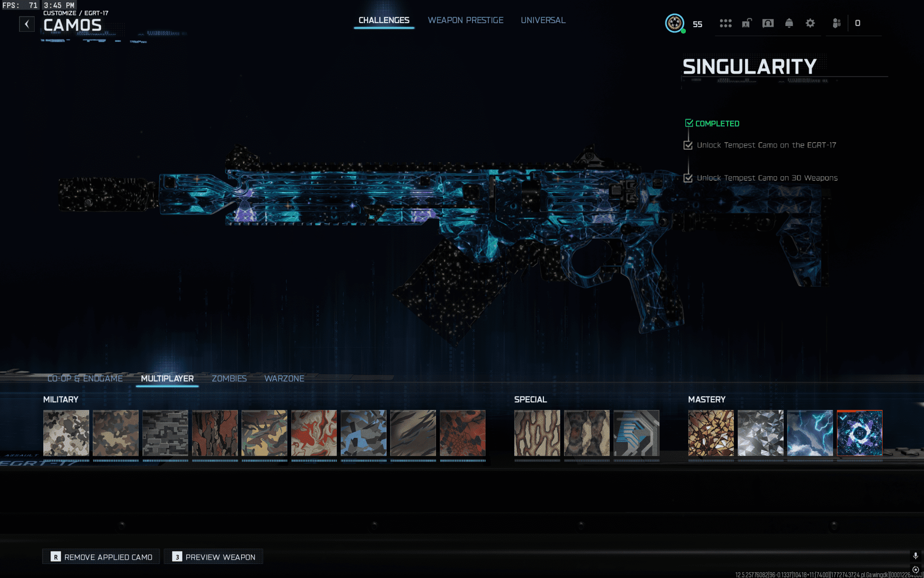The image size is (924, 578).
Task: Switch to the Warzone camo tab
Action: pyautogui.click(x=284, y=379)
